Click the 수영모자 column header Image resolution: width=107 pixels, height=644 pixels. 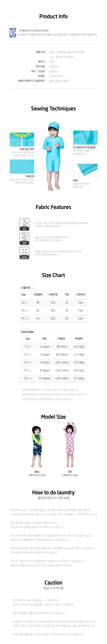point(80,295)
